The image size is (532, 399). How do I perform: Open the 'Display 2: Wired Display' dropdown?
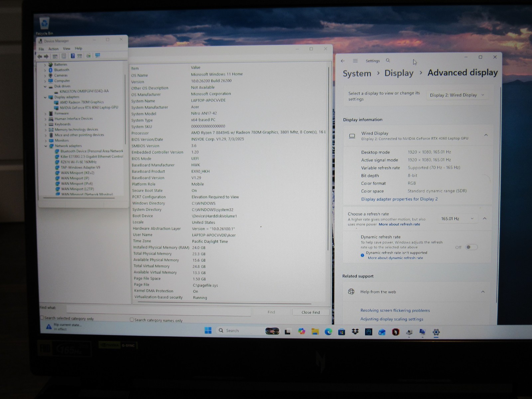(x=457, y=95)
